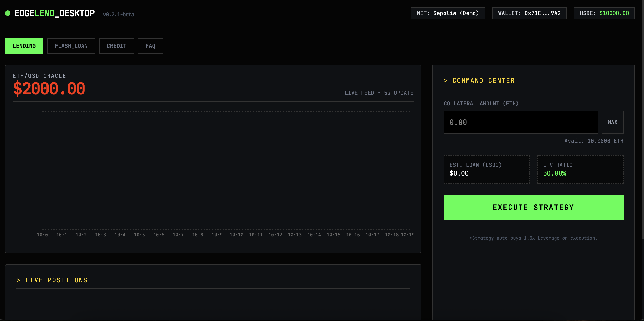Screen dimensions: 644x321
Task: Click the EST. LOAN (USDC) box
Action: pos(486,170)
